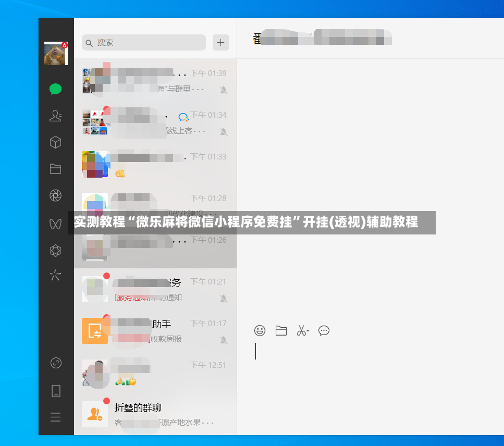This screenshot has height=446, width=504.
Task: Open the chat timed 下午 01:28
Action: (155, 206)
